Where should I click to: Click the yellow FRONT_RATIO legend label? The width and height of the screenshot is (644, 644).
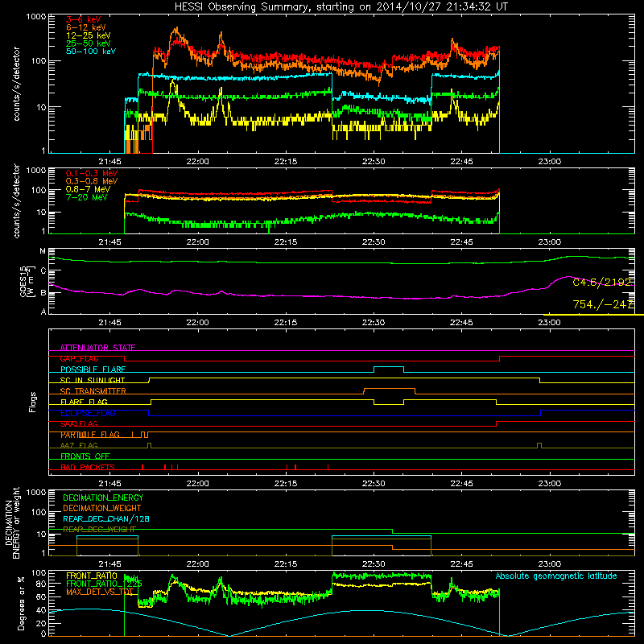[92, 576]
